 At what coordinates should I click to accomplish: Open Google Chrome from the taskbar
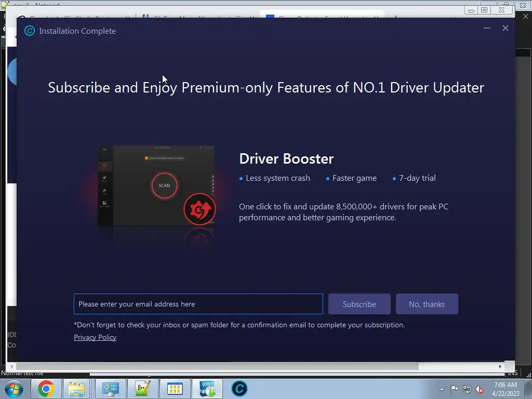click(x=46, y=389)
